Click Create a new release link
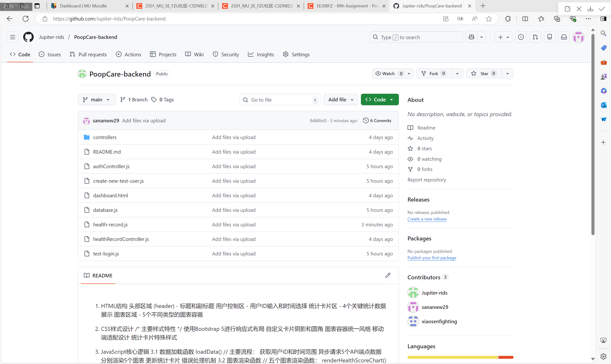611x364 pixels. [x=427, y=219]
